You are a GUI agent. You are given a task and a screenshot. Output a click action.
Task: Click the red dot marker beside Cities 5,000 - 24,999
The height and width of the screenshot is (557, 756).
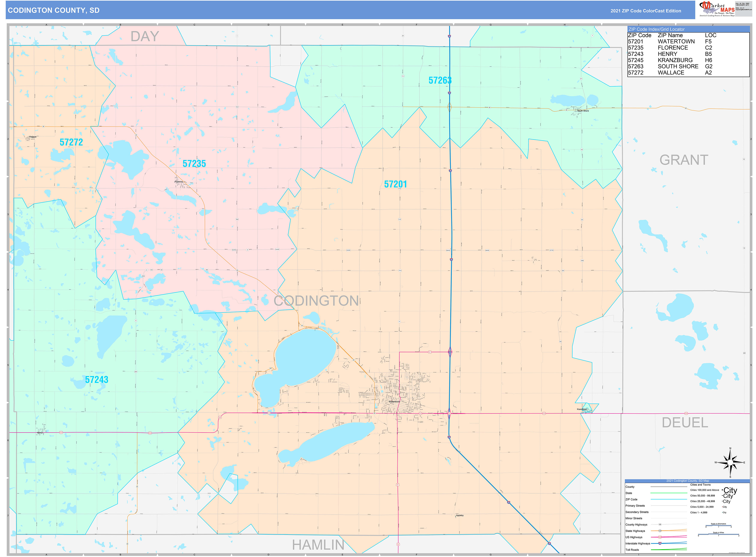[722, 507]
